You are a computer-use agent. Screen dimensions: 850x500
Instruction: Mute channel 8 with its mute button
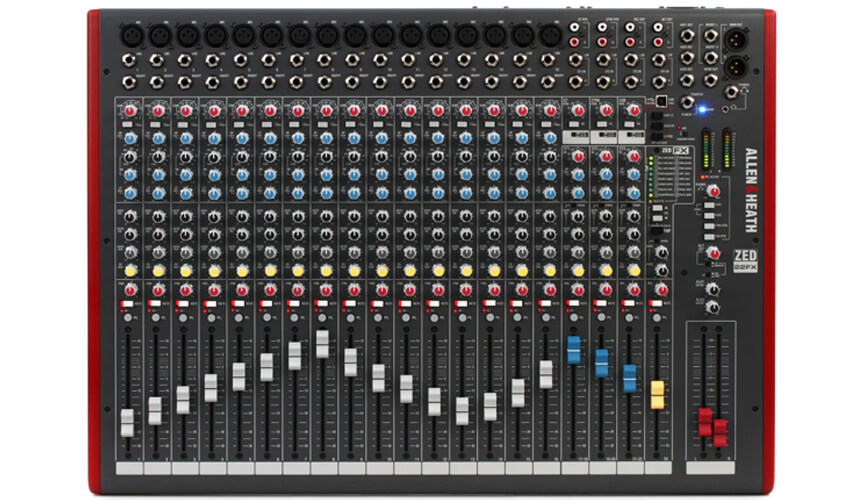[x=323, y=304]
